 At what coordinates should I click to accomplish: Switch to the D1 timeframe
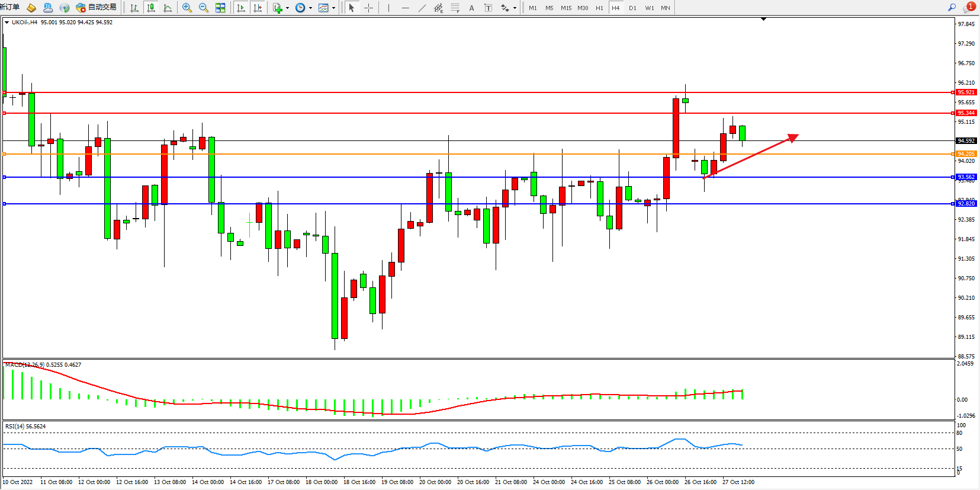(x=632, y=8)
